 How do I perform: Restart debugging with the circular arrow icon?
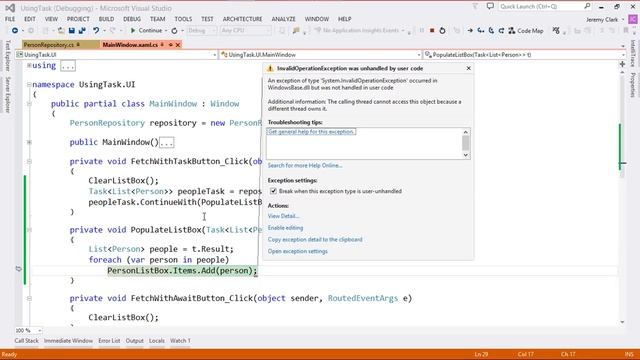pyautogui.click(x=442, y=31)
